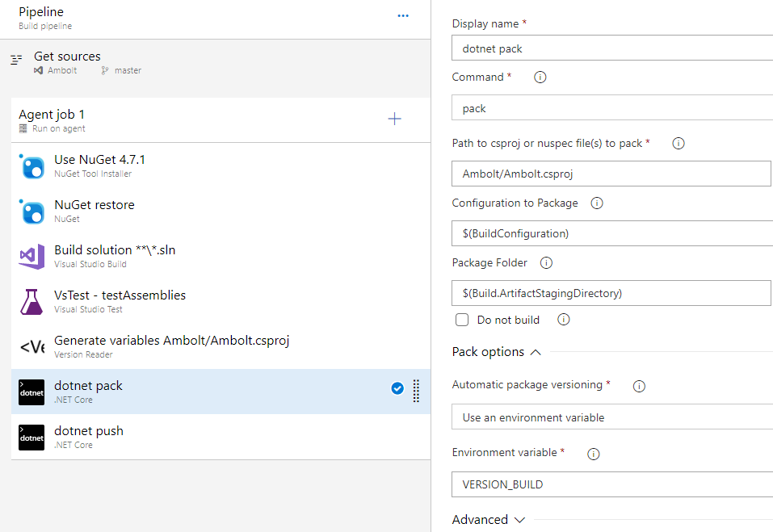Click the Ambolt repository icon under Get sources
This screenshot has width=773, height=532.
(x=39, y=70)
